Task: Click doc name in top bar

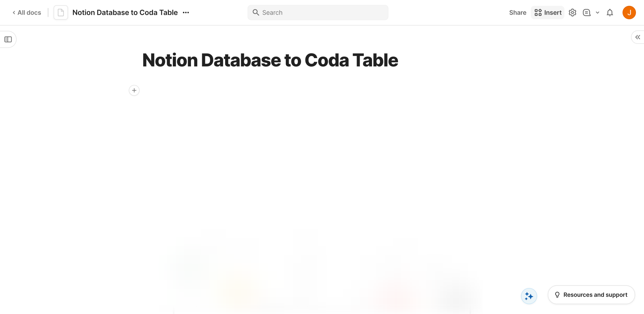Action: click(125, 13)
